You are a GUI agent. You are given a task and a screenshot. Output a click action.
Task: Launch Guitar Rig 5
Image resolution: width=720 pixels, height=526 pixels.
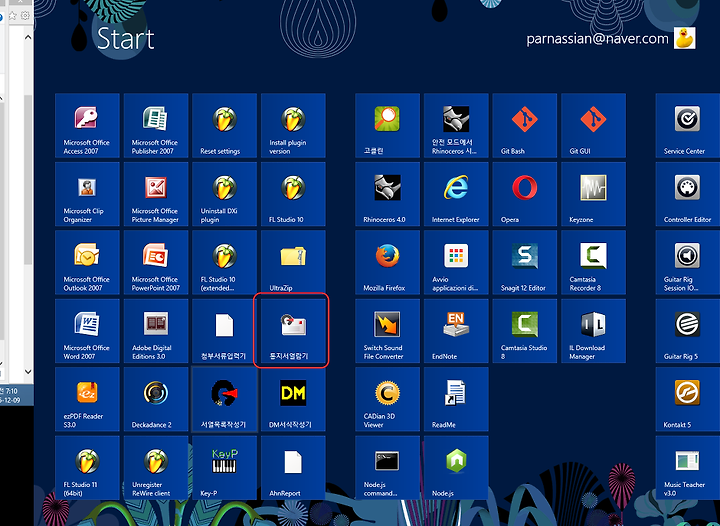[687, 330]
